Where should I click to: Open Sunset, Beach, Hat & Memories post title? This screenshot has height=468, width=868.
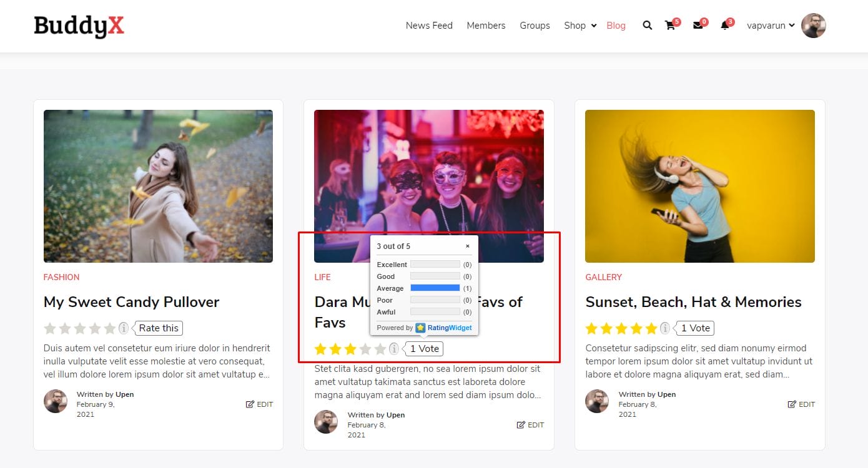click(x=693, y=302)
